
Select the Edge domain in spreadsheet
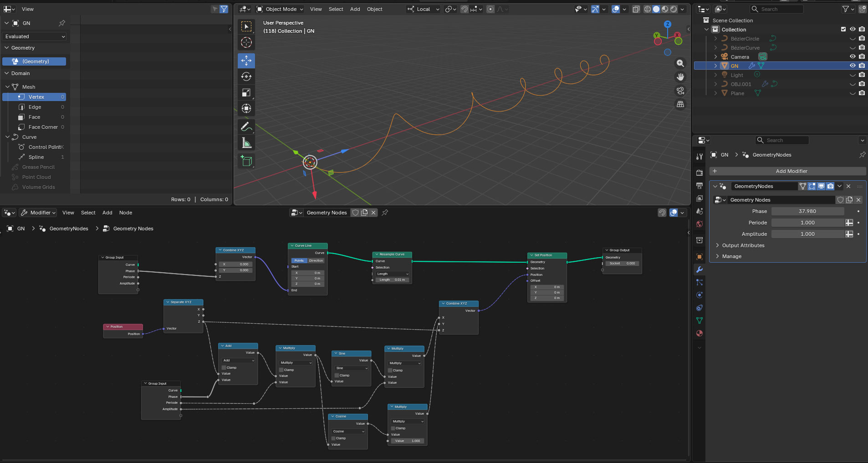(35, 107)
